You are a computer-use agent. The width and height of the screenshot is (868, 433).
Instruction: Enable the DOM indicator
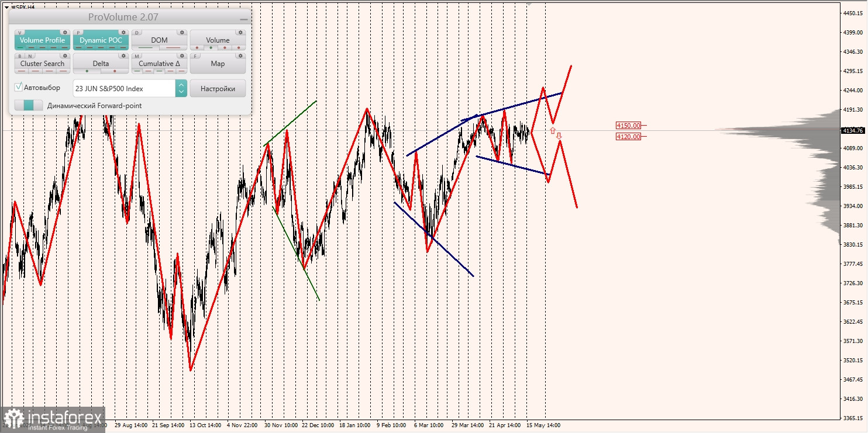tap(159, 40)
